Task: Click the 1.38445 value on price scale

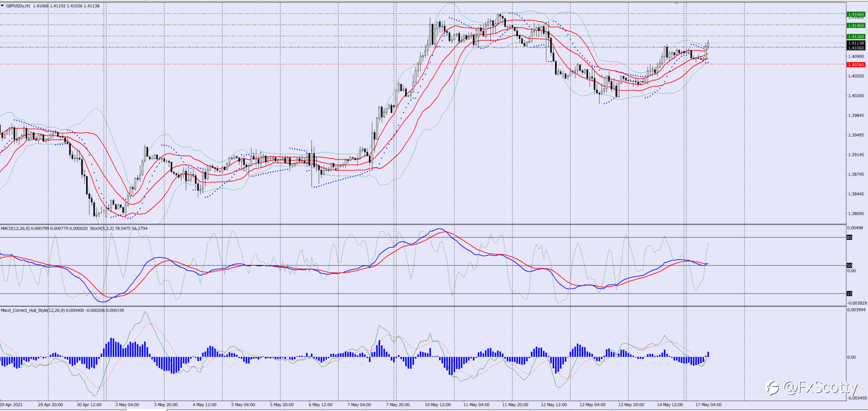Action: (856, 194)
